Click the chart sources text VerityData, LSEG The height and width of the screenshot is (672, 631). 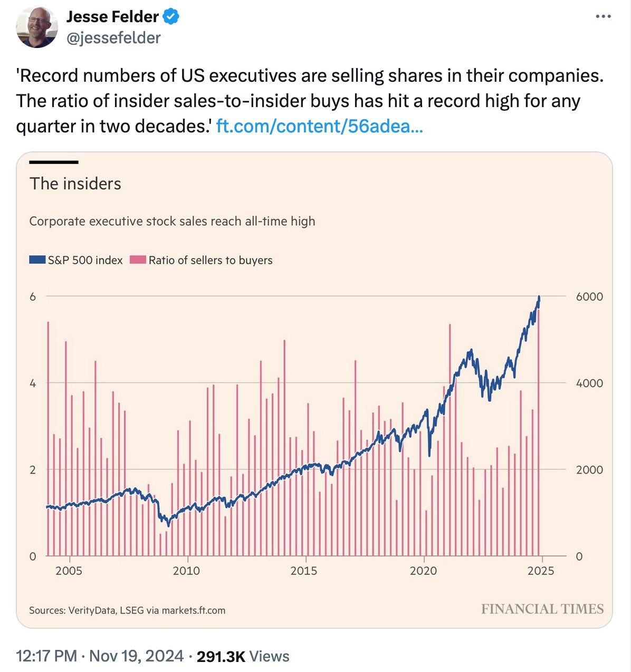click(x=127, y=610)
